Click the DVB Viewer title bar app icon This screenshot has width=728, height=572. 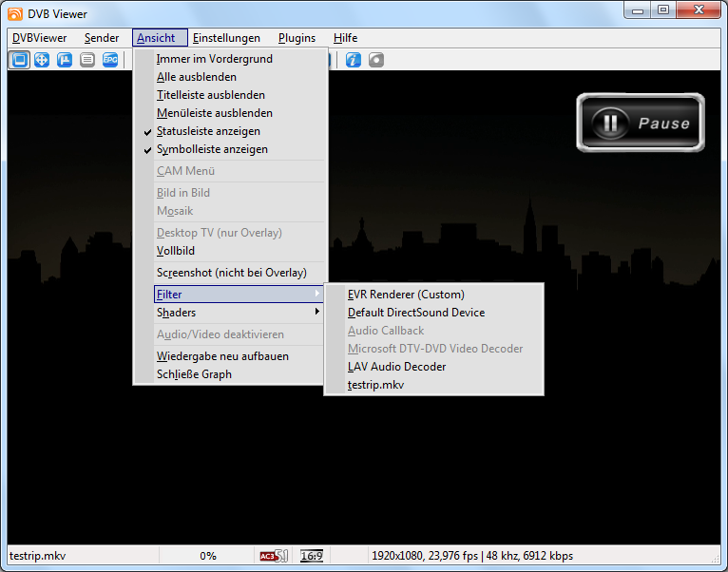tap(15, 14)
